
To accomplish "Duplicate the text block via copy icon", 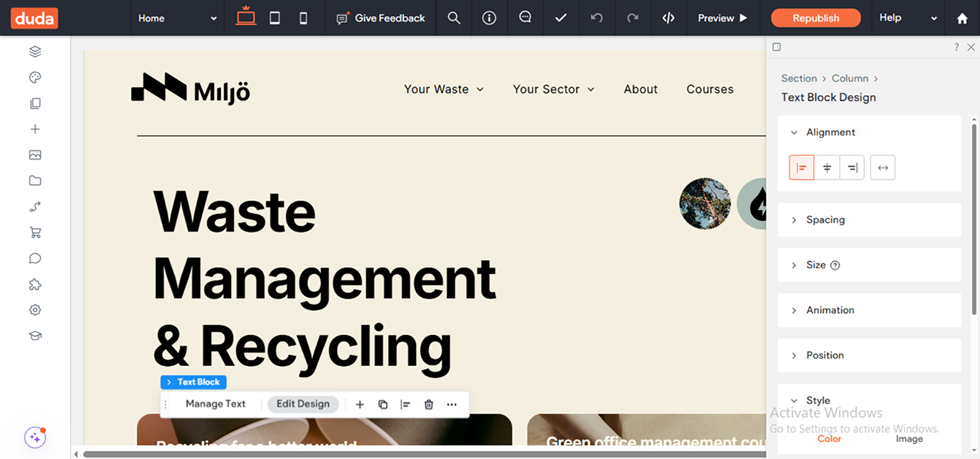I will click(x=383, y=404).
